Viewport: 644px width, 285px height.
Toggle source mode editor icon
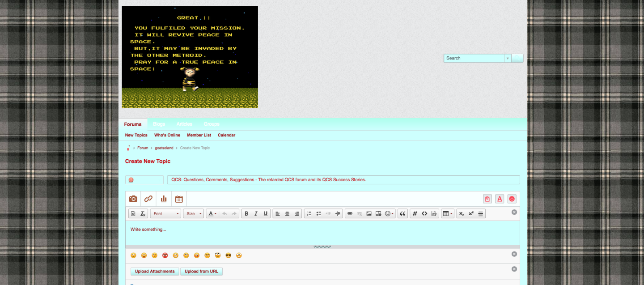tap(133, 214)
